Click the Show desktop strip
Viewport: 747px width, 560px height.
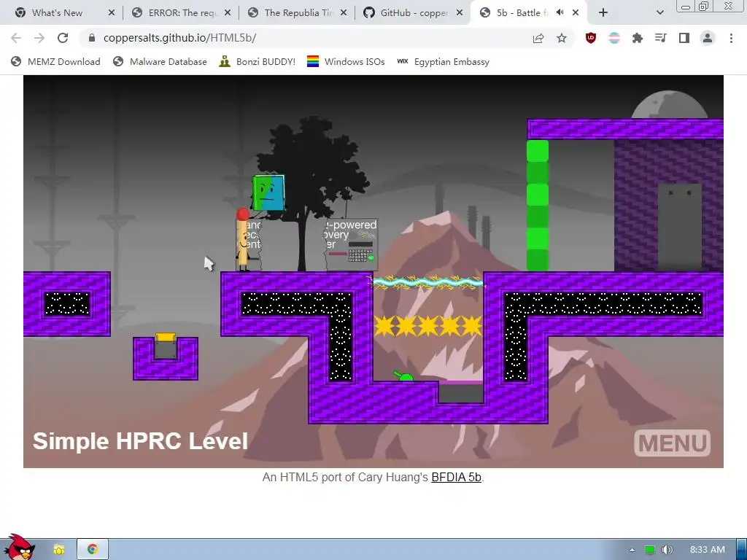click(742, 550)
